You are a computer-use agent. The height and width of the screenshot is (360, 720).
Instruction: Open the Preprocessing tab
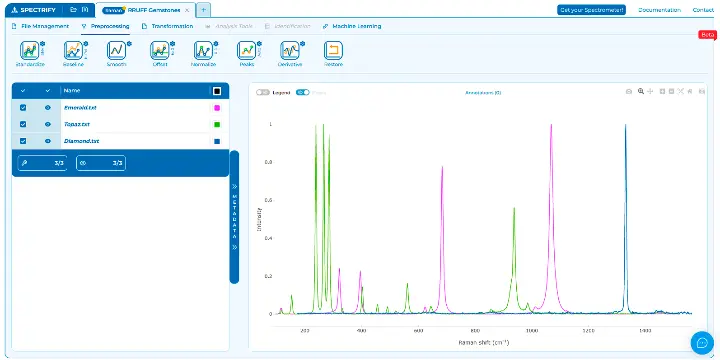point(105,26)
